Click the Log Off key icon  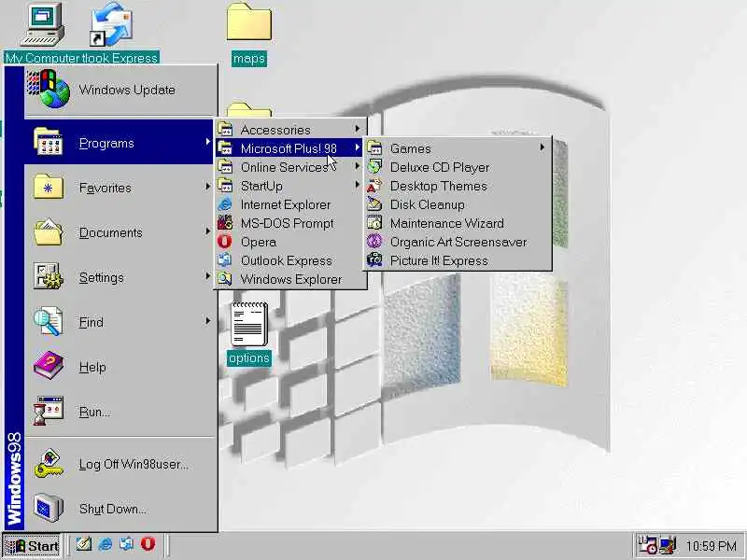tap(49, 463)
